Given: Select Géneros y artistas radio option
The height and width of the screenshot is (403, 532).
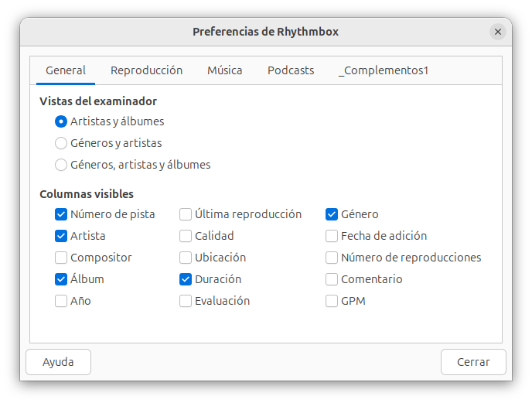Looking at the screenshot, I should [x=61, y=143].
